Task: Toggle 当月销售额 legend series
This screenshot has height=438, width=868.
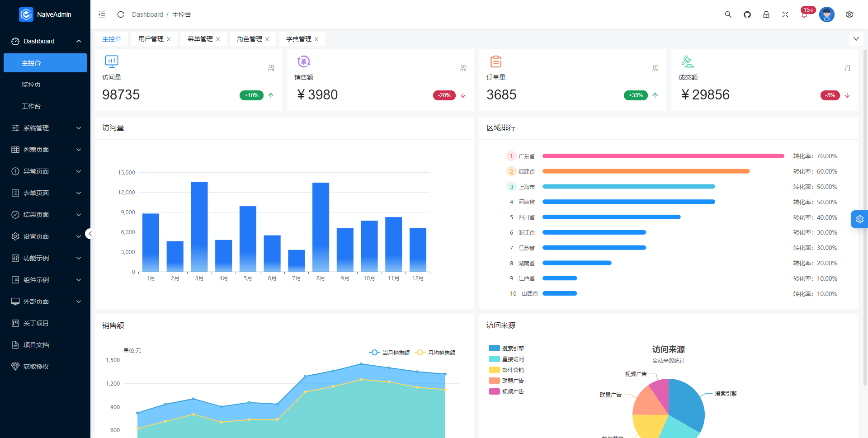Action: [x=390, y=353]
